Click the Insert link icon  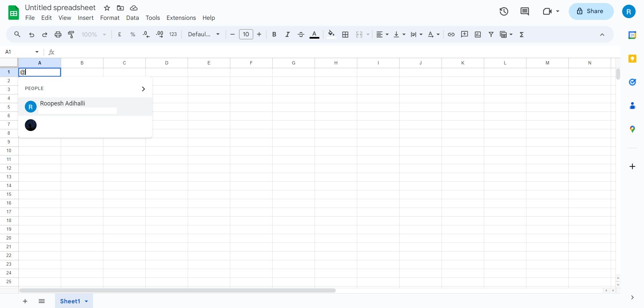point(451,34)
